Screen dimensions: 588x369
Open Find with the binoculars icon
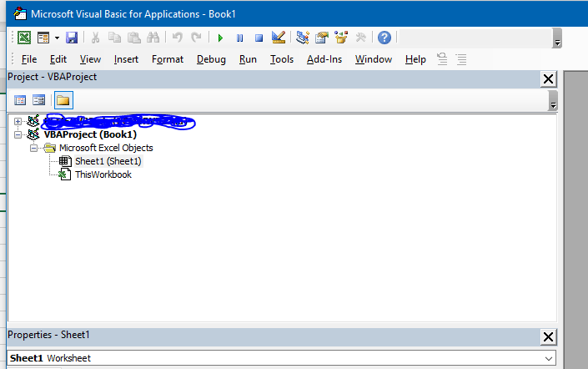[x=153, y=38]
